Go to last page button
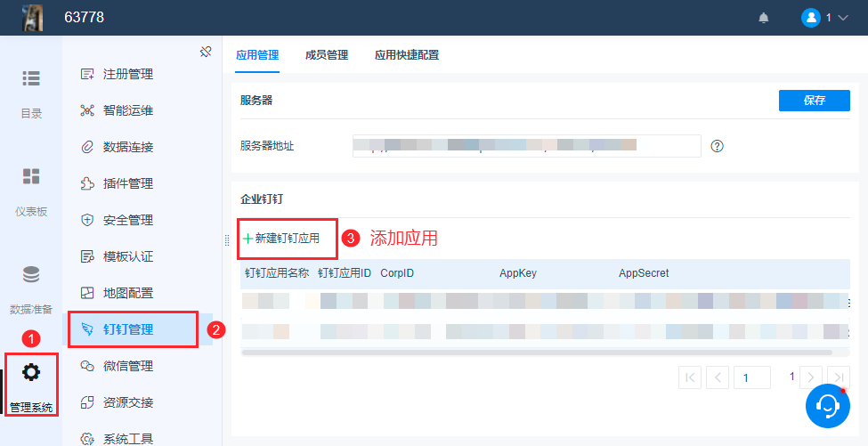 point(839,377)
